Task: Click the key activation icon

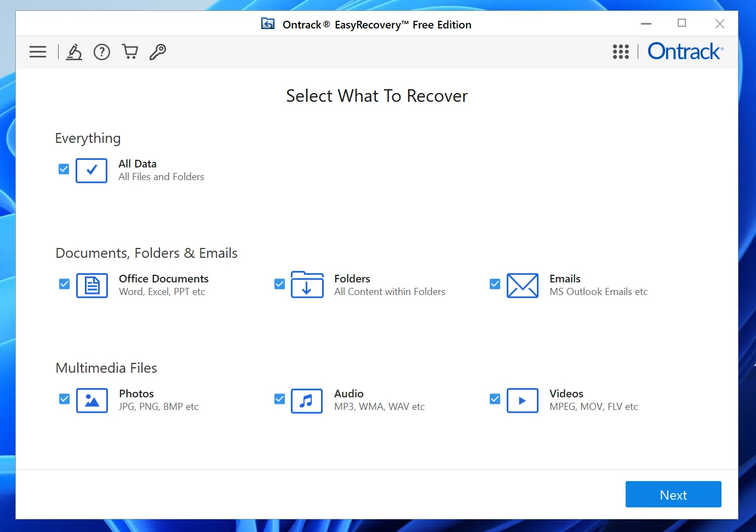Action: (158, 52)
